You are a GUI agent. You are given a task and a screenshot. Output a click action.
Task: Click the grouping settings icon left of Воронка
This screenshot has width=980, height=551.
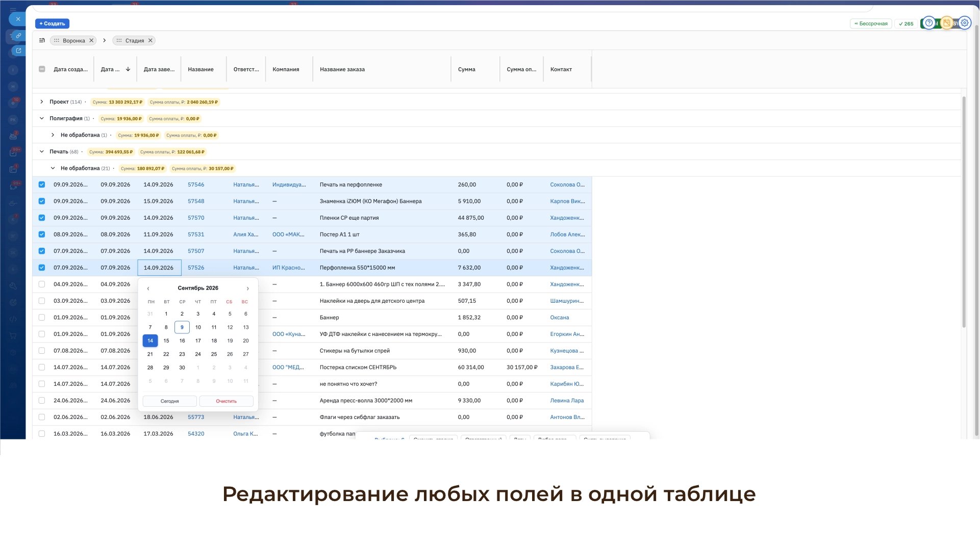tap(42, 40)
